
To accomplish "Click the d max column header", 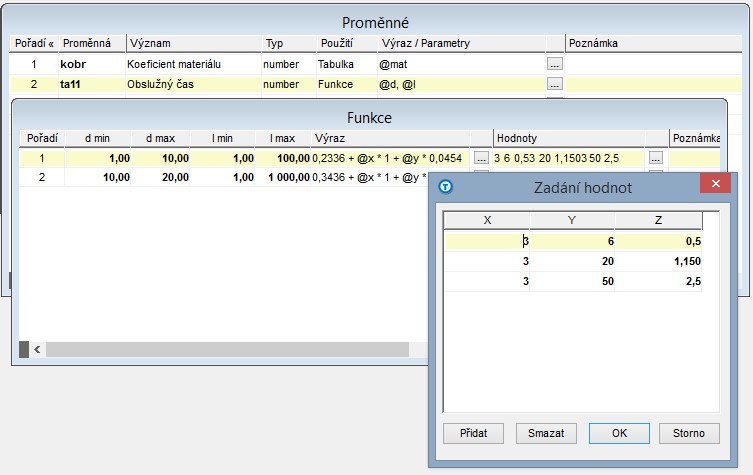I will click(x=160, y=138).
